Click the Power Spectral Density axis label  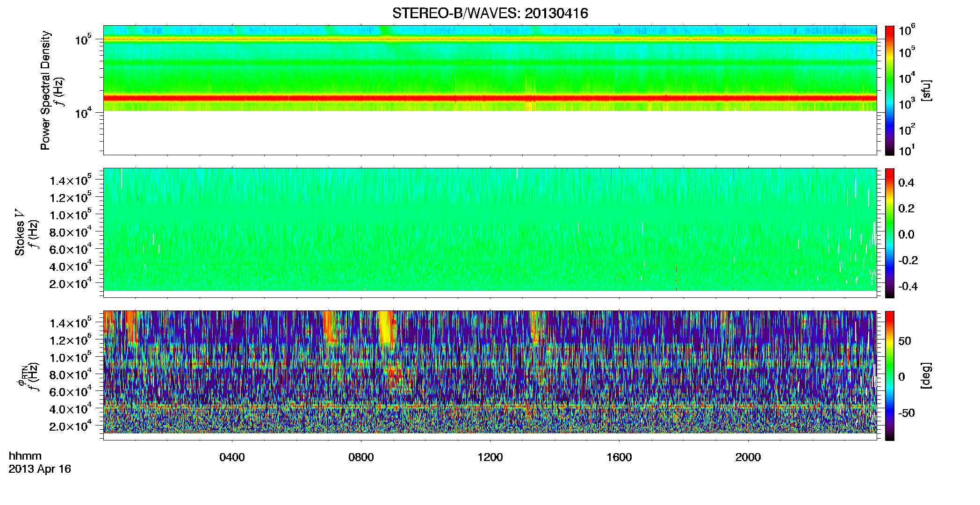45,90
